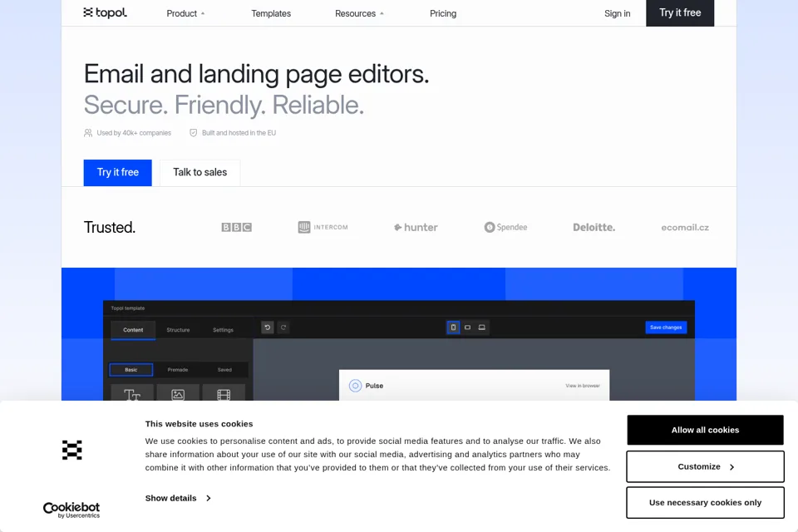Click the Deloitte logo
Image resolution: width=798 pixels, height=532 pixels.
[x=594, y=227]
